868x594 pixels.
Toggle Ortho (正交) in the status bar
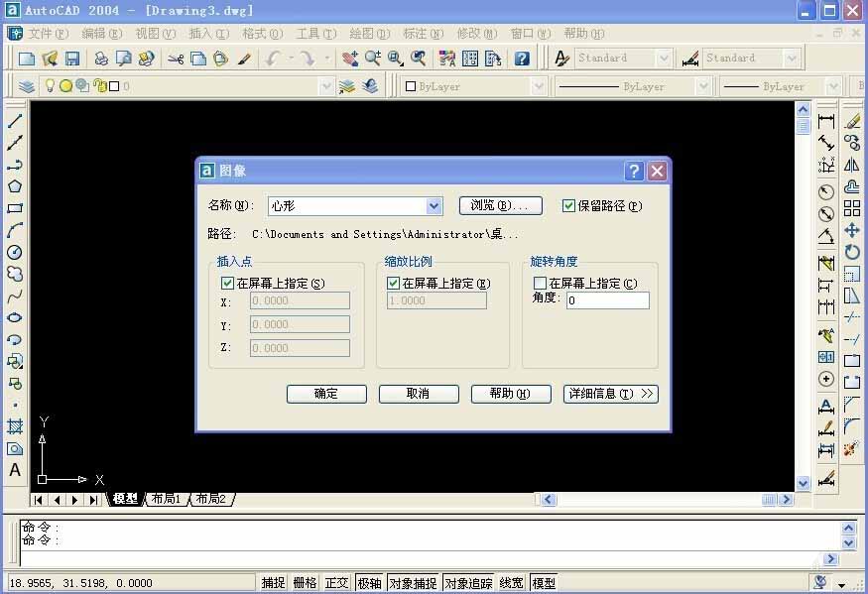tap(336, 582)
